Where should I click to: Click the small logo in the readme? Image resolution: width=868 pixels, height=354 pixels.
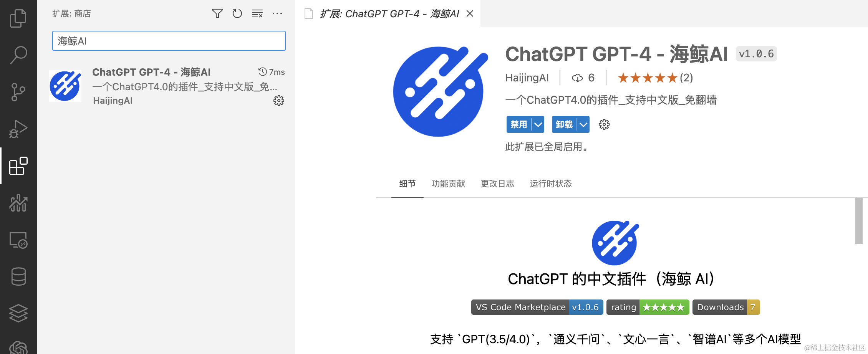[615, 243]
